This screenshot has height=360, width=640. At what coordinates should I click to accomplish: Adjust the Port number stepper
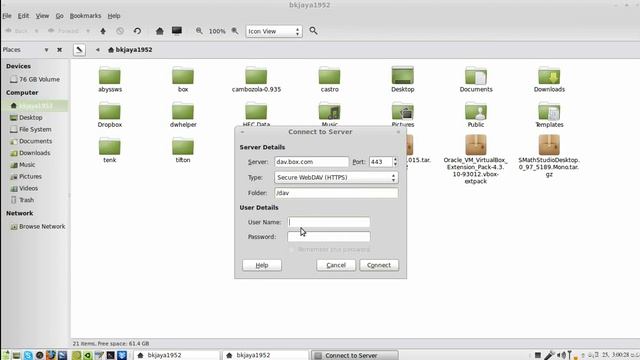click(x=395, y=162)
